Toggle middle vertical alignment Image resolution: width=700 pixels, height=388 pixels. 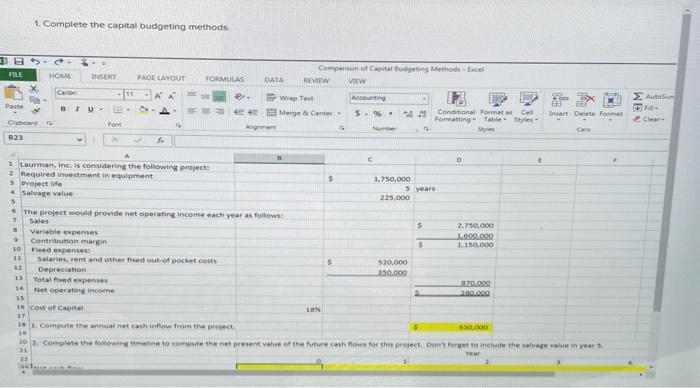(x=205, y=96)
